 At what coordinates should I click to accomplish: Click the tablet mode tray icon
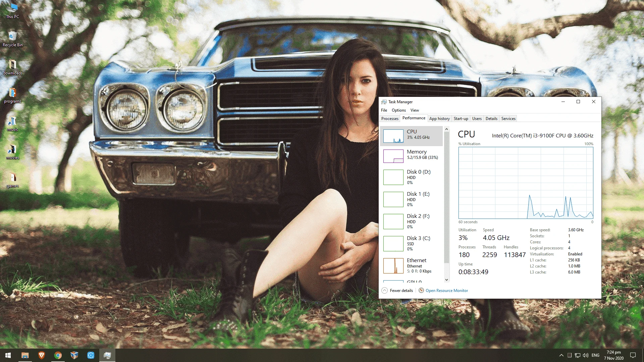[569, 355]
